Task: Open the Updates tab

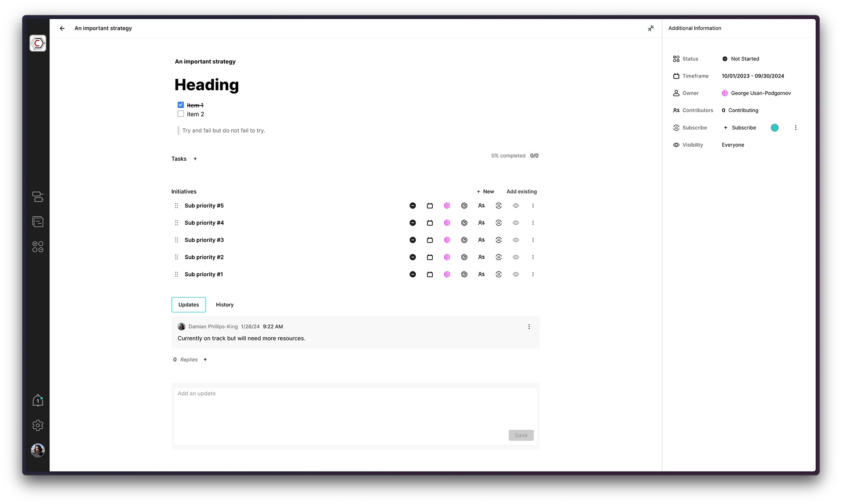Action: point(188,304)
